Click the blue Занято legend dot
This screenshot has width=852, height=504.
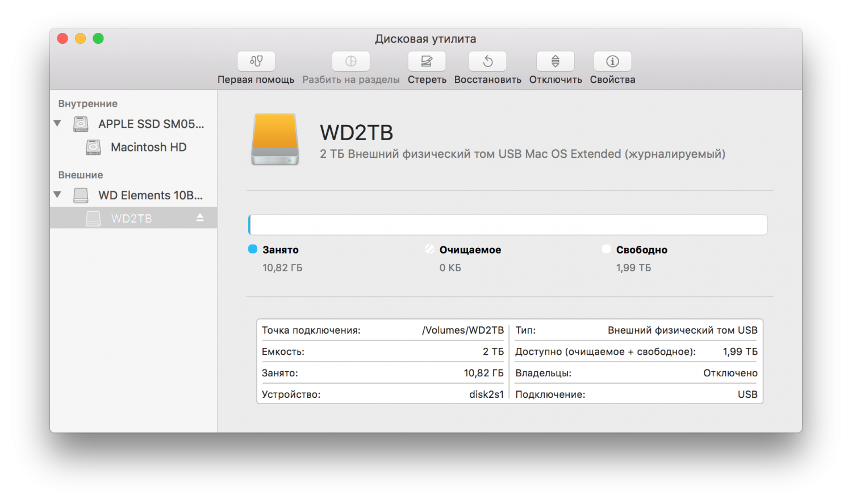click(x=253, y=249)
